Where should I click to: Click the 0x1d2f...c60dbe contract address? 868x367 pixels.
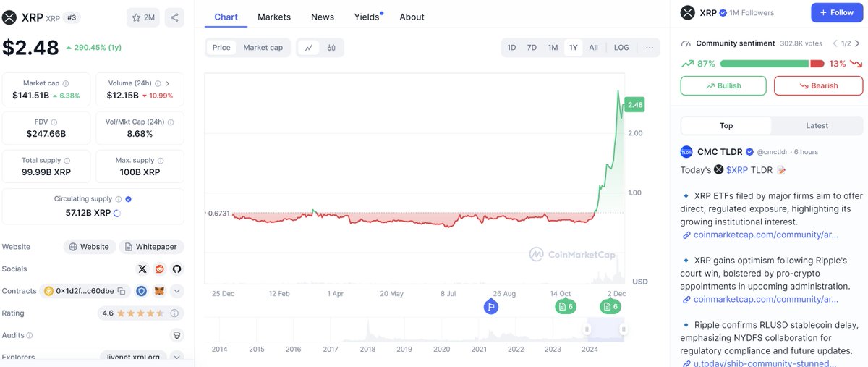tap(85, 291)
